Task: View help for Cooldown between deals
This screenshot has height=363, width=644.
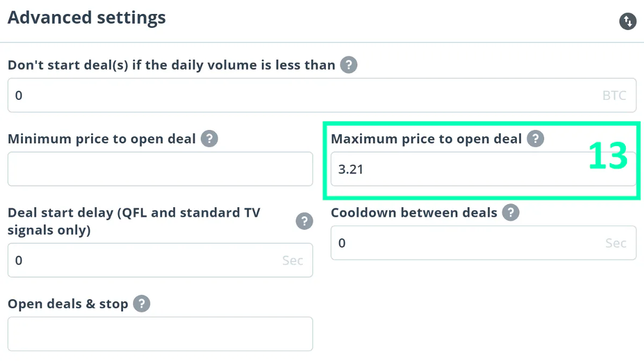Action: click(x=511, y=213)
